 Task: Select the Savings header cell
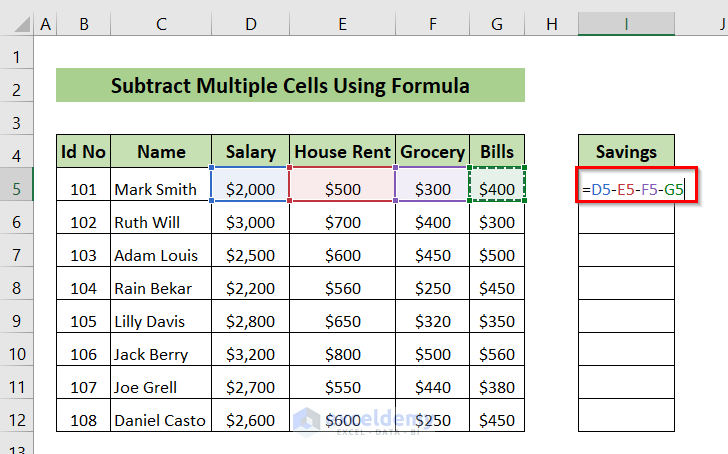626,152
